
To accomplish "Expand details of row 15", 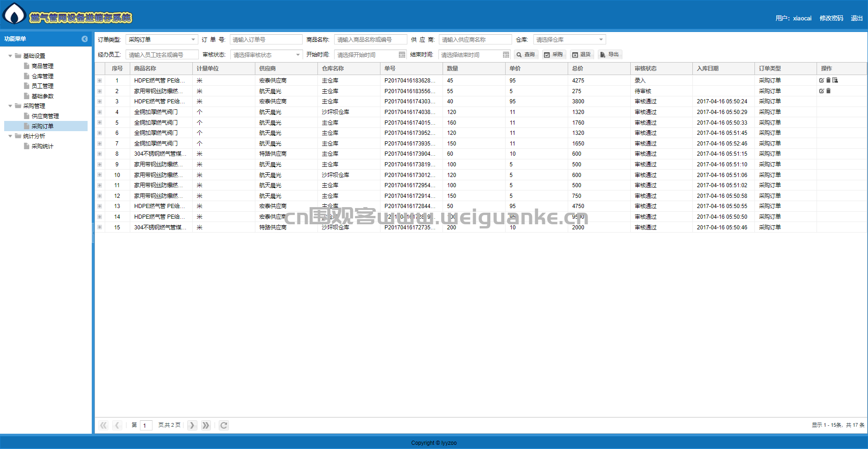I will [100, 227].
